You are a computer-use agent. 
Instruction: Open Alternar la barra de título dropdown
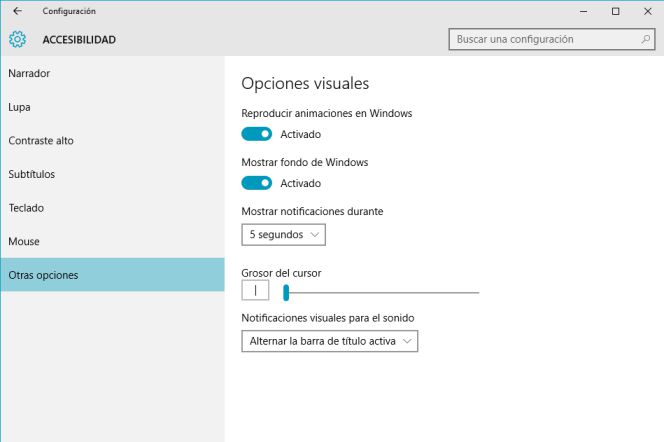[x=329, y=341]
